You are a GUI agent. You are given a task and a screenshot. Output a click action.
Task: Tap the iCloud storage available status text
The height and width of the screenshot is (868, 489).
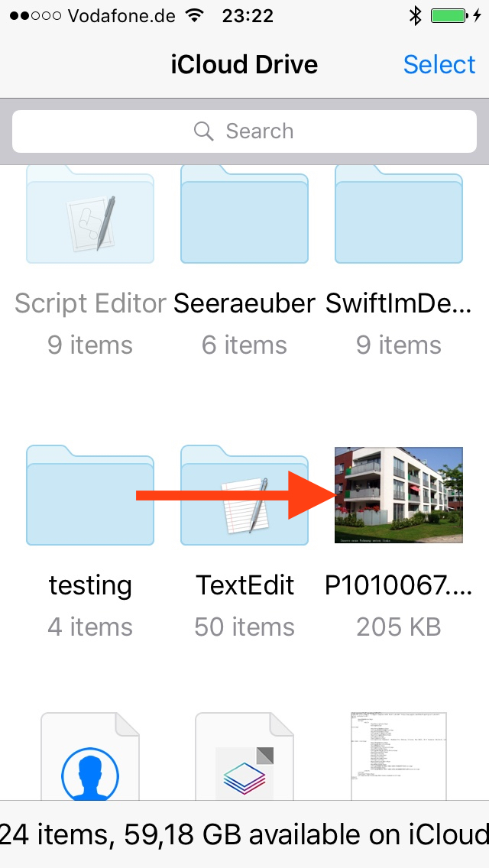tap(244, 834)
